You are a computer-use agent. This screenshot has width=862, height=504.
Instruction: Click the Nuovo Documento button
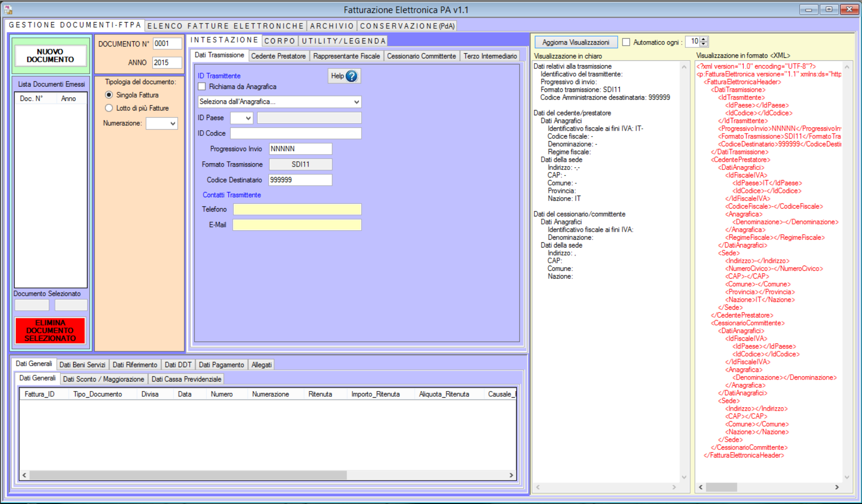pyautogui.click(x=50, y=56)
